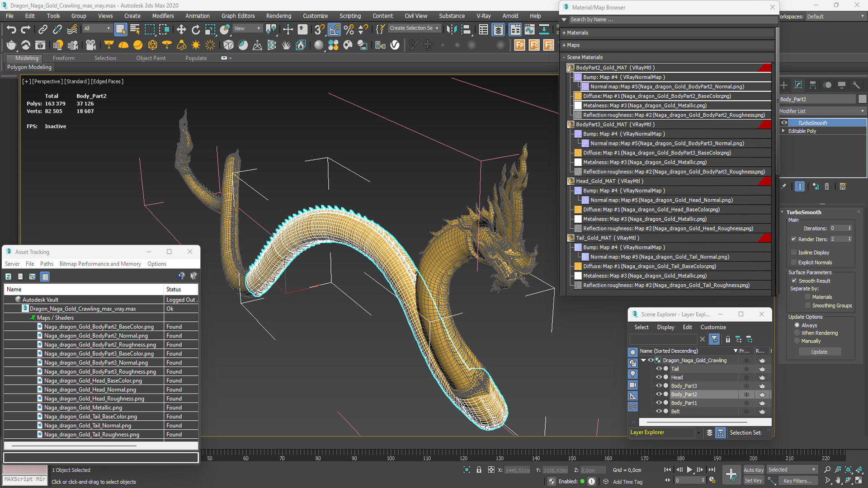Image resolution: width=868 pixels, height=488 pixels.
Task: Expand Editable Poly in modifier stack
Action: click(x=783, y=131)
